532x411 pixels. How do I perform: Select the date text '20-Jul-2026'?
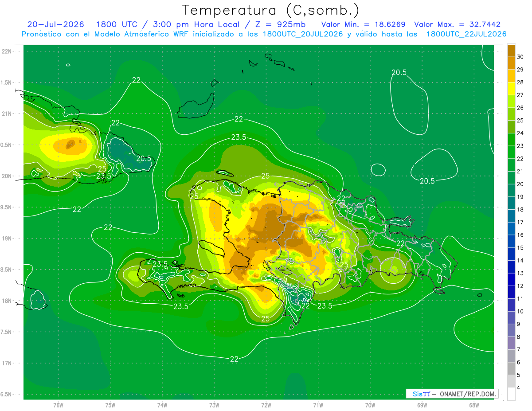point(56,24)
